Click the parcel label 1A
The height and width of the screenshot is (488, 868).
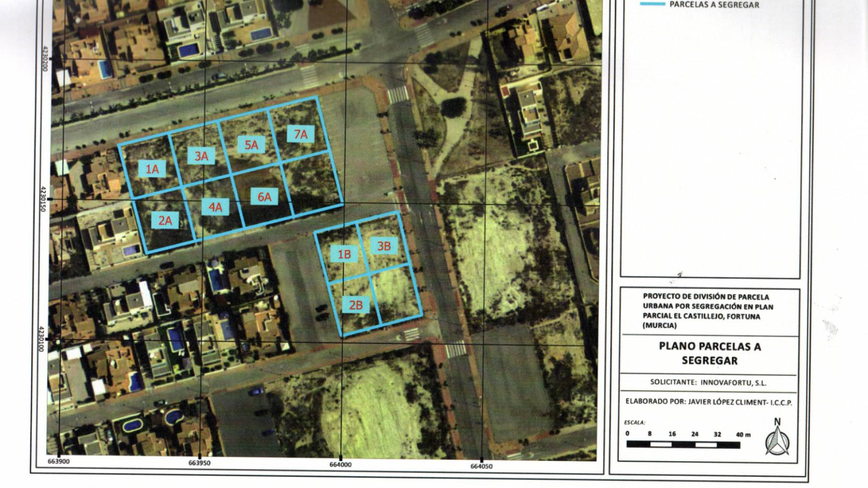click(x=152, y=169)
